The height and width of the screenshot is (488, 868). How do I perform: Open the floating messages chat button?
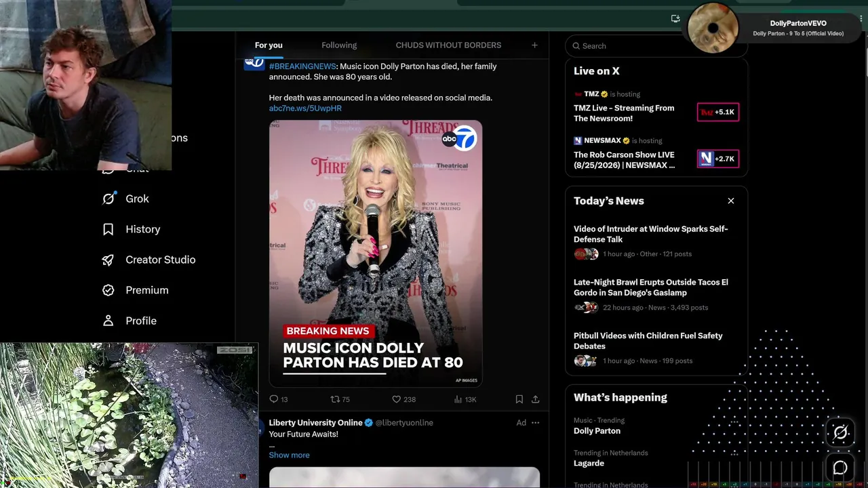tap(840, 467)
